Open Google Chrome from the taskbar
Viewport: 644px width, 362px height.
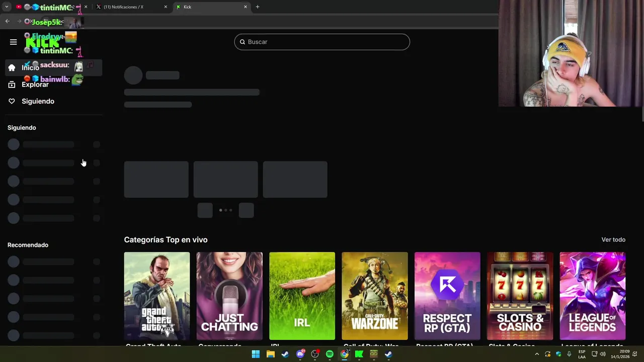point(345,354)
